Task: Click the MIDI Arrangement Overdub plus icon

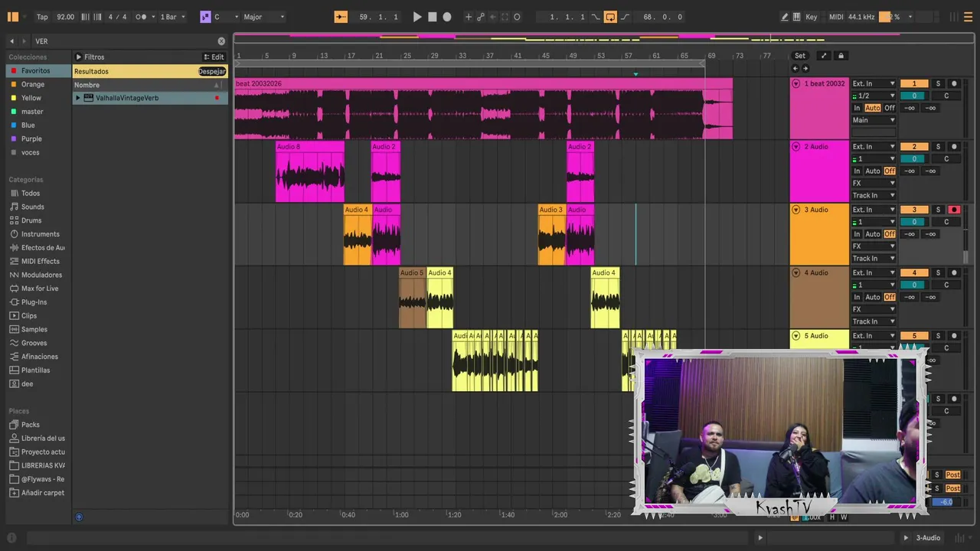Action: 469,17
